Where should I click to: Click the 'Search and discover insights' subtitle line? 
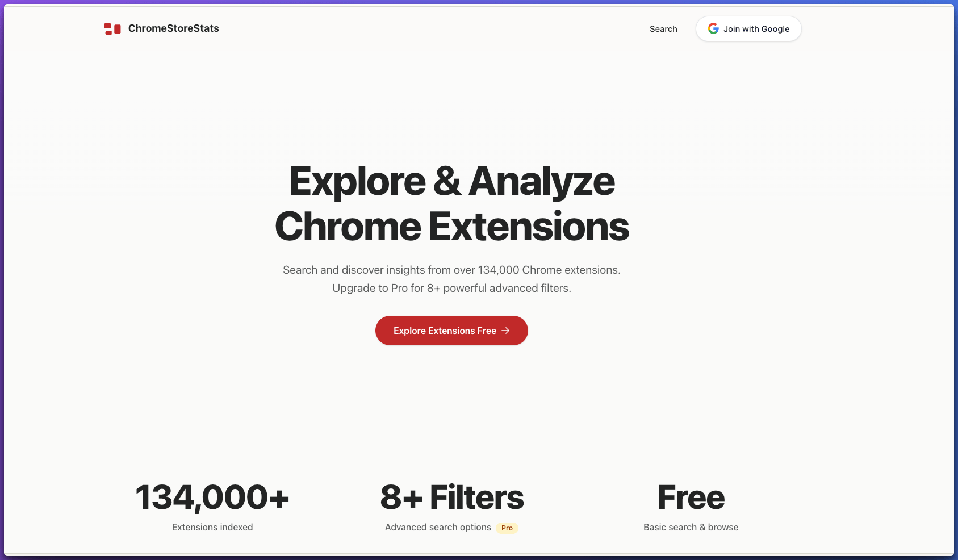point(451,270)
